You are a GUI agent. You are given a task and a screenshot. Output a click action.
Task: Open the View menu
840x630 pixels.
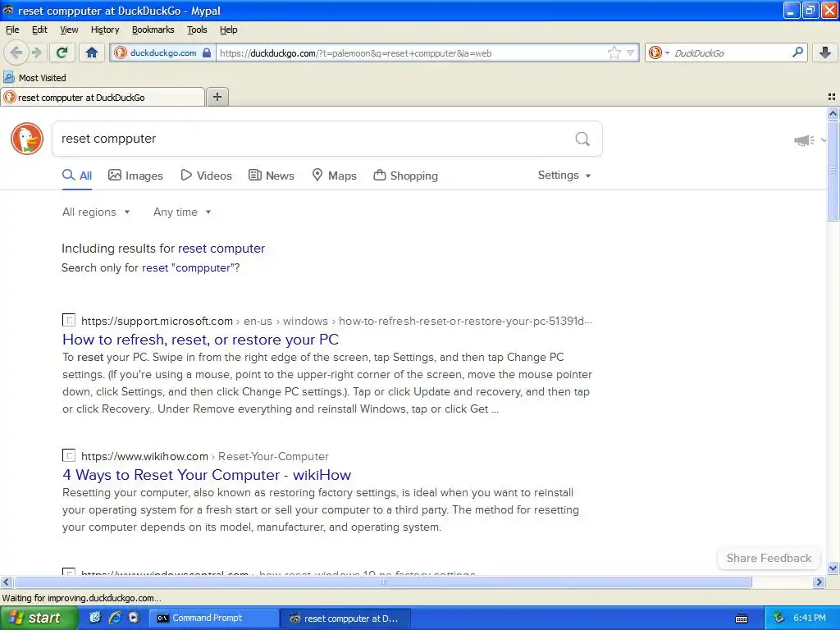(69, 30)
